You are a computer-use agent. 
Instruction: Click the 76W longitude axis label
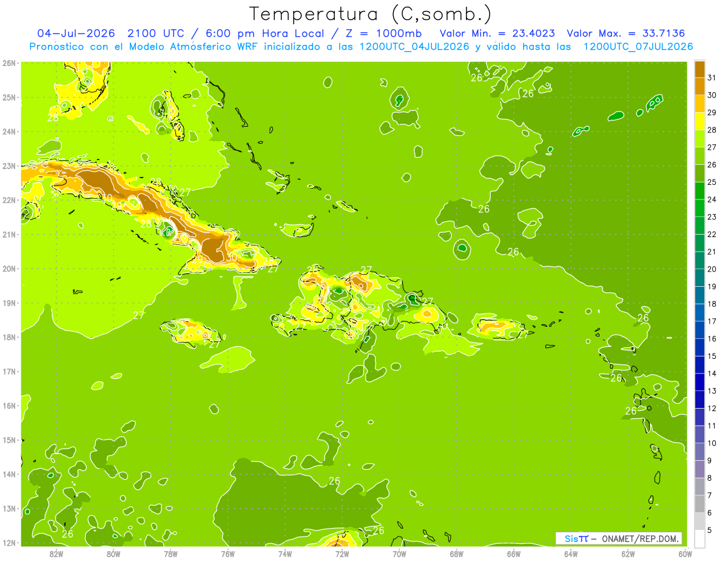pos(227,553)
